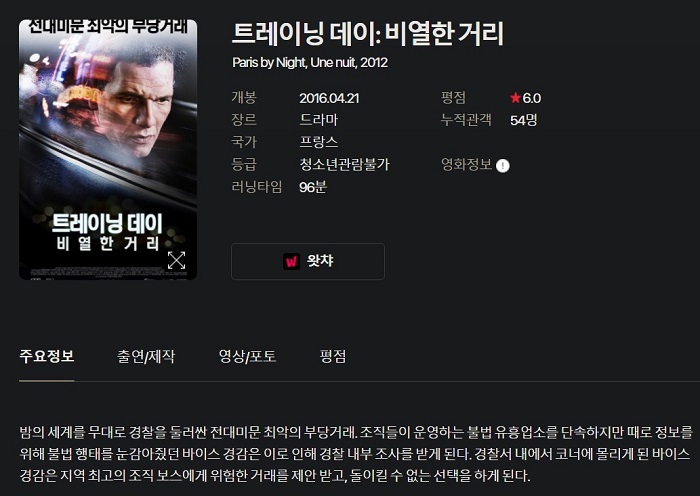
Task: Switch to the 출연/제작 tab
Action: pyautogui.click(x=146, y=356)
